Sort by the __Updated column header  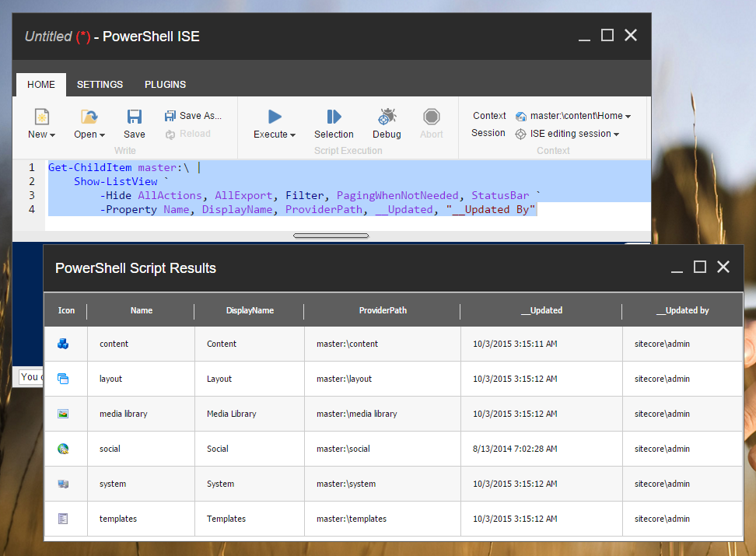[x=541, y=310]
